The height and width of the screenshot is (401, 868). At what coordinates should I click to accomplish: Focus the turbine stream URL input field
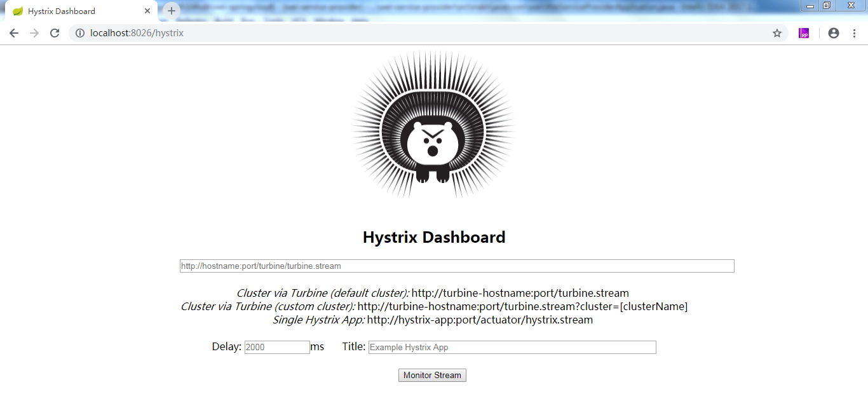457,266
